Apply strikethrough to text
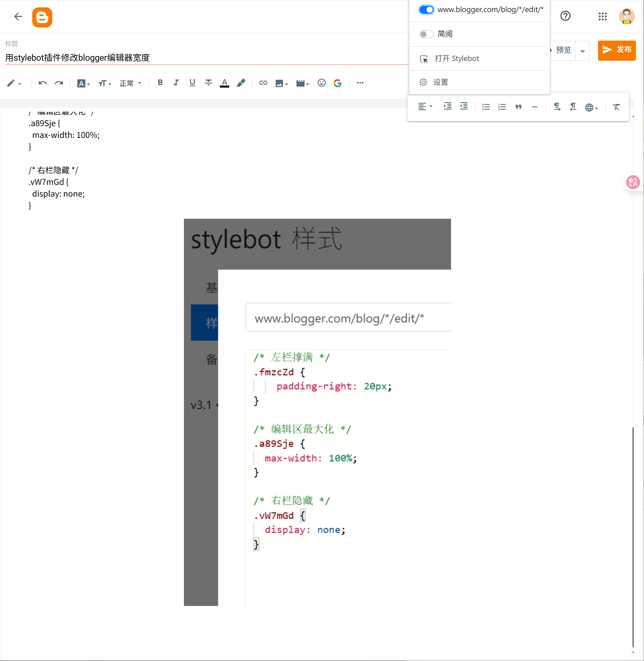The image size is (644, 661). (208, 83)
